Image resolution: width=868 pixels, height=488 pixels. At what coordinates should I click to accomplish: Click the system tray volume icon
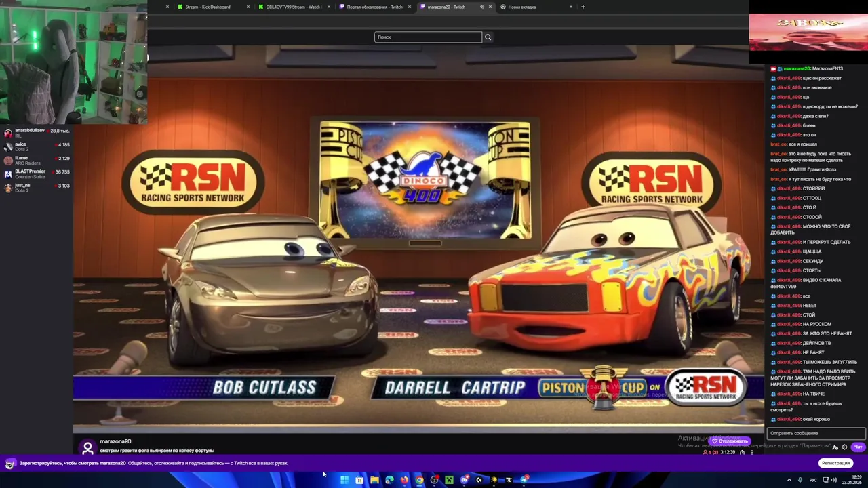[x=834, y=480]
